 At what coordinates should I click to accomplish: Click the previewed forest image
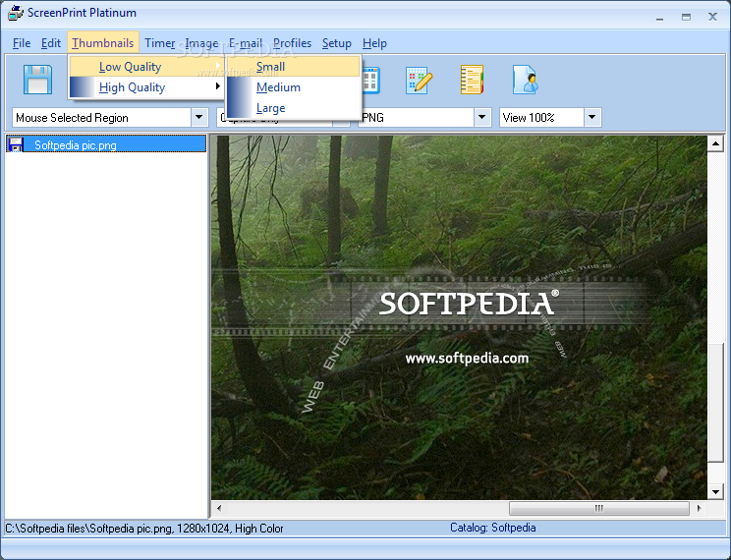click(x=459, y=317)
